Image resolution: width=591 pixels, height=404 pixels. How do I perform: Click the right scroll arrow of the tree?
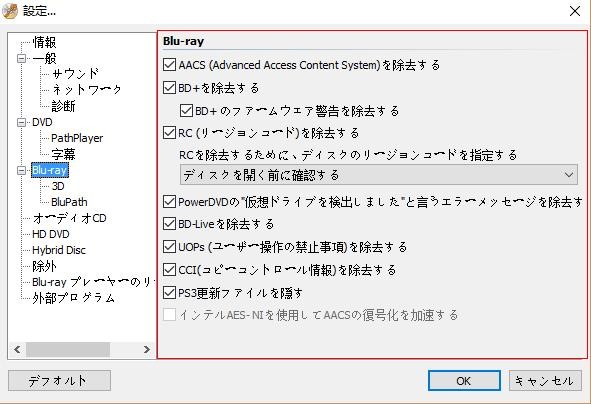tap(147, 349)
